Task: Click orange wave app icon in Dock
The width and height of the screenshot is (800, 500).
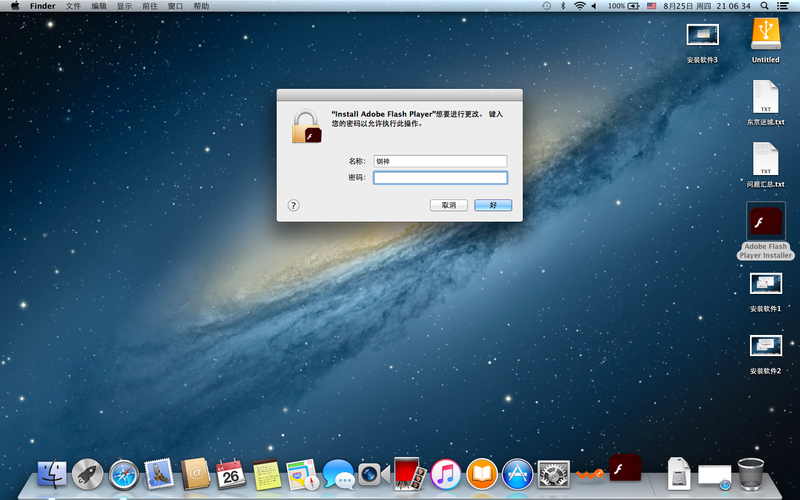Action: (590, 474)
